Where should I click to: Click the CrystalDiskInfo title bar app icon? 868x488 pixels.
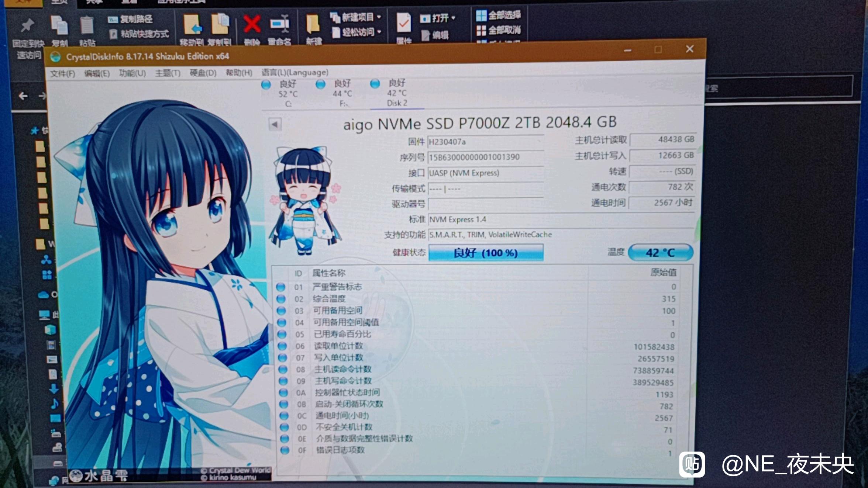pos(55,57)
